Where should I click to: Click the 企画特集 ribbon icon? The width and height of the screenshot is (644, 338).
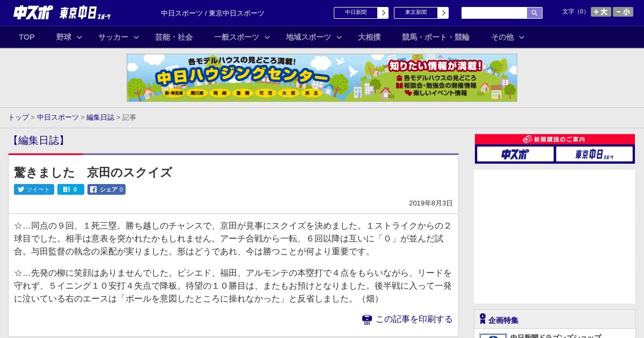(482, 319)
